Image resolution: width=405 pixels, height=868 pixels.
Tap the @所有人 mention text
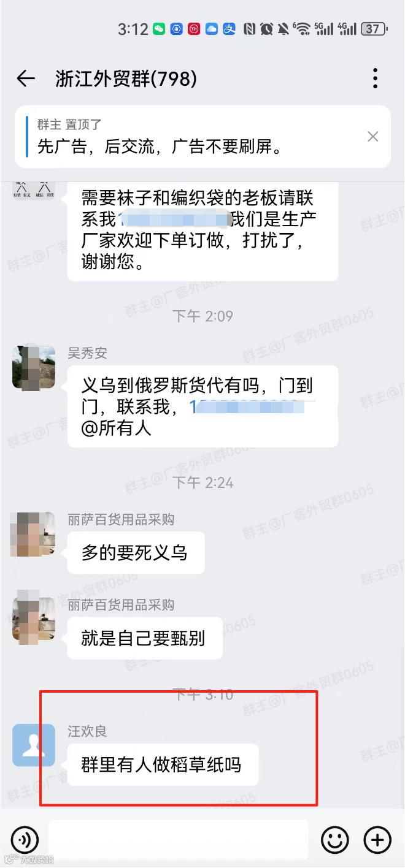117,428
